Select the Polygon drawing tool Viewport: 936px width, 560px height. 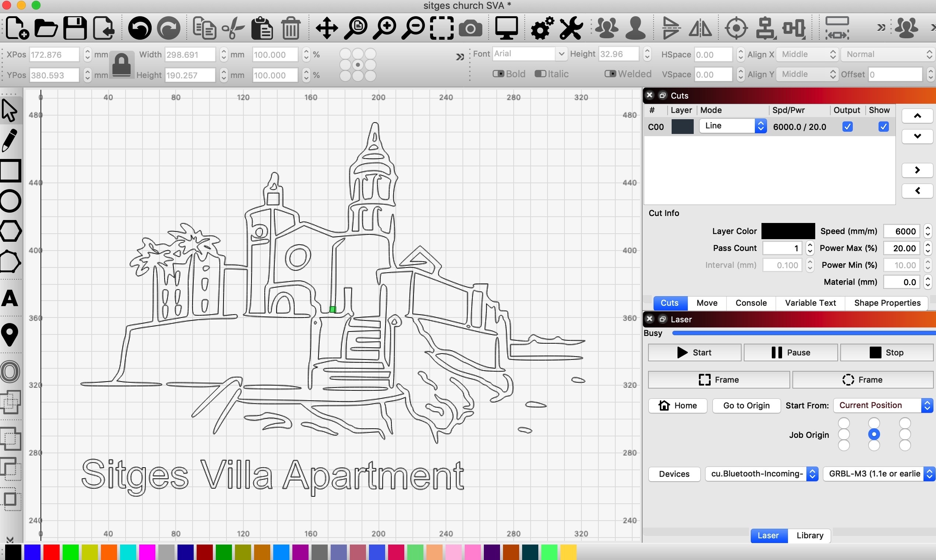tap(10, 231)
